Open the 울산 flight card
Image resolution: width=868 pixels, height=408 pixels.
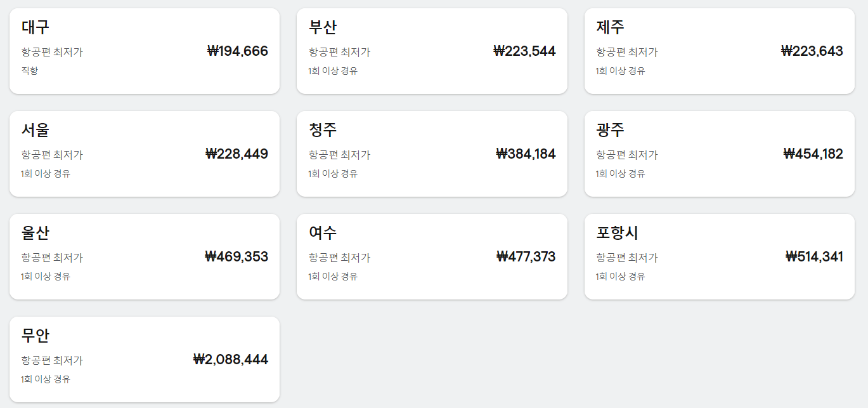click(x=145, y=256)
